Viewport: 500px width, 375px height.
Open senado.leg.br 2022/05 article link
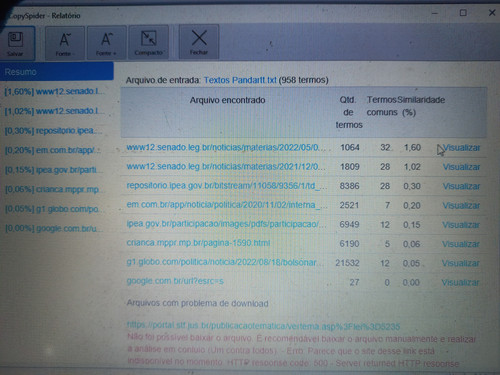(x=226, y=147)
